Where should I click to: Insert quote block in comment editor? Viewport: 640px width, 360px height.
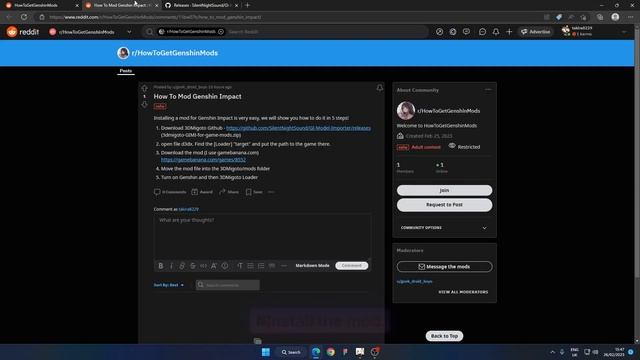272,266
